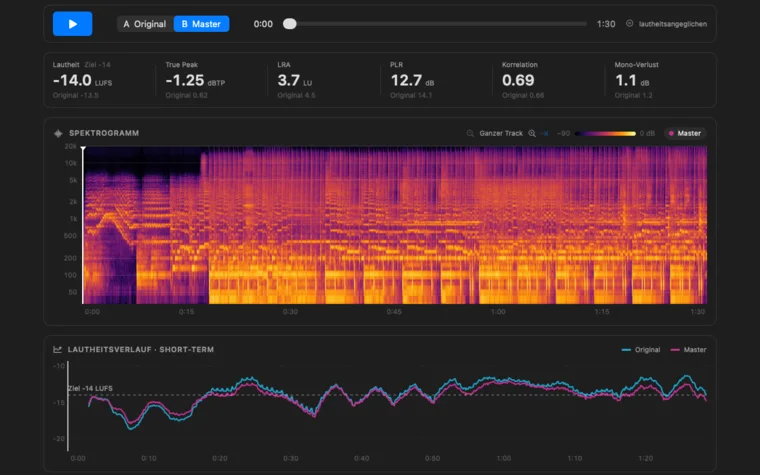Click the playback position slider knob

290,24
